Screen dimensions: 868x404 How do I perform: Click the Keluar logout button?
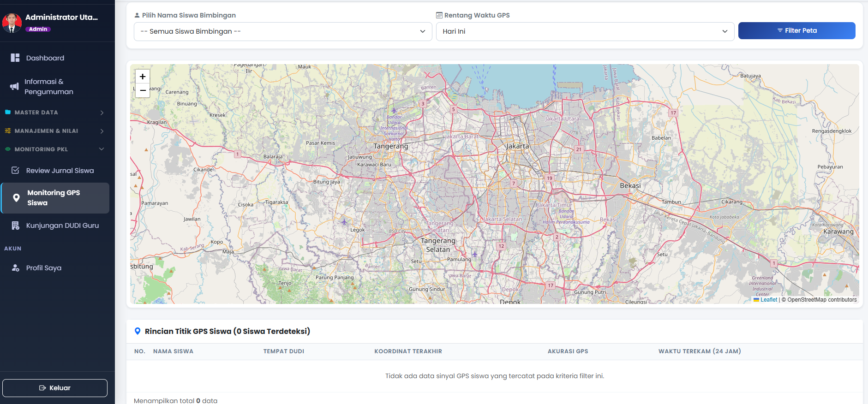click(55, 388)
